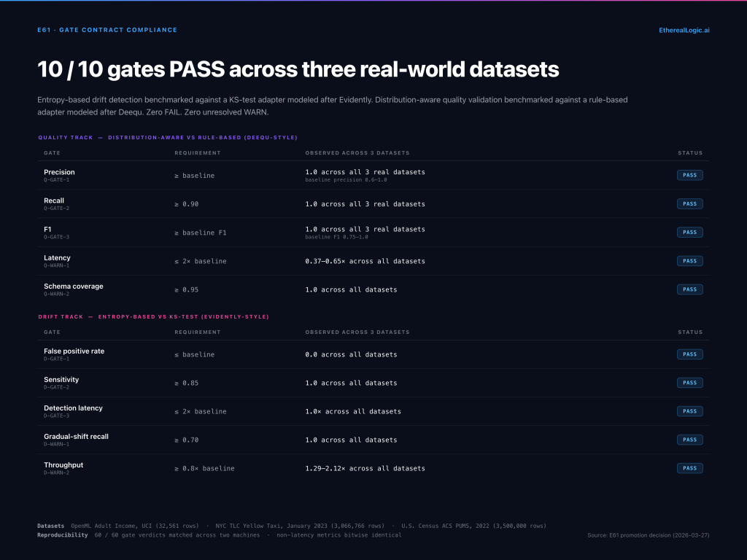Screen dimensions: 747x560
Task: Click the Source E61 promotion decision text
Action: [x=649, y=534]
